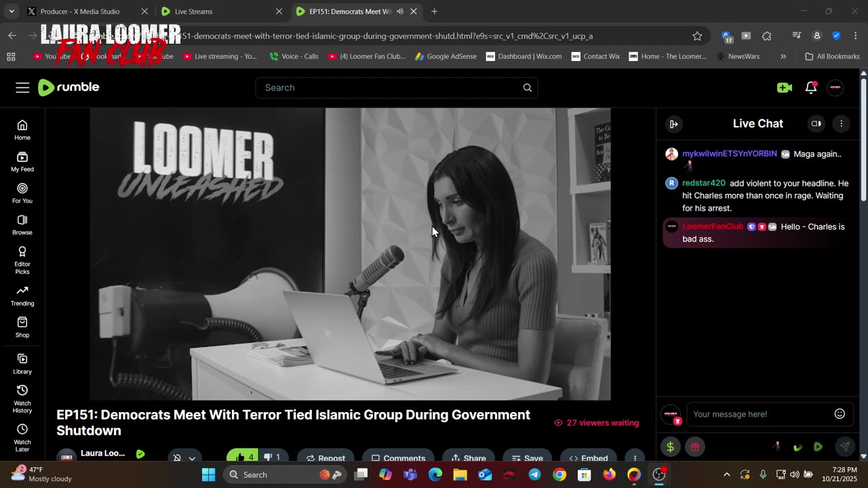Open the Dashboard | Wix.com bookmark
The image size is (868, 488).
click(x=524, y=56)
